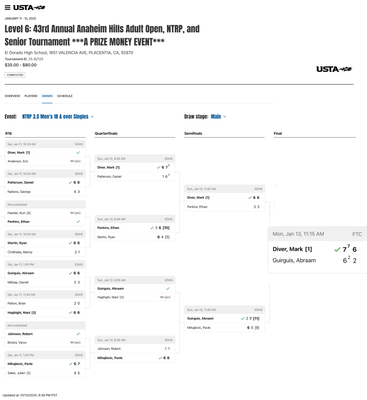Click Perkins, Ethan in the Quarterfinals
This screenshot has width=367, height=400.
coord(108,228)
